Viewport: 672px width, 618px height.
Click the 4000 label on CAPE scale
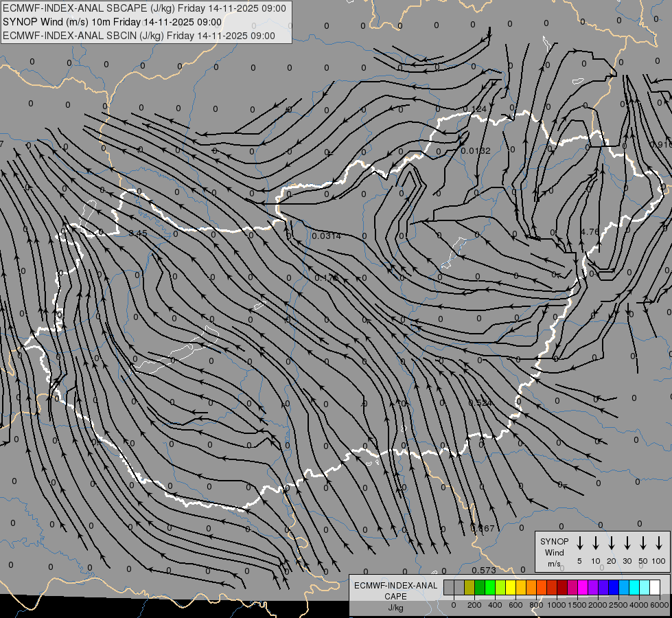point(639,605)
